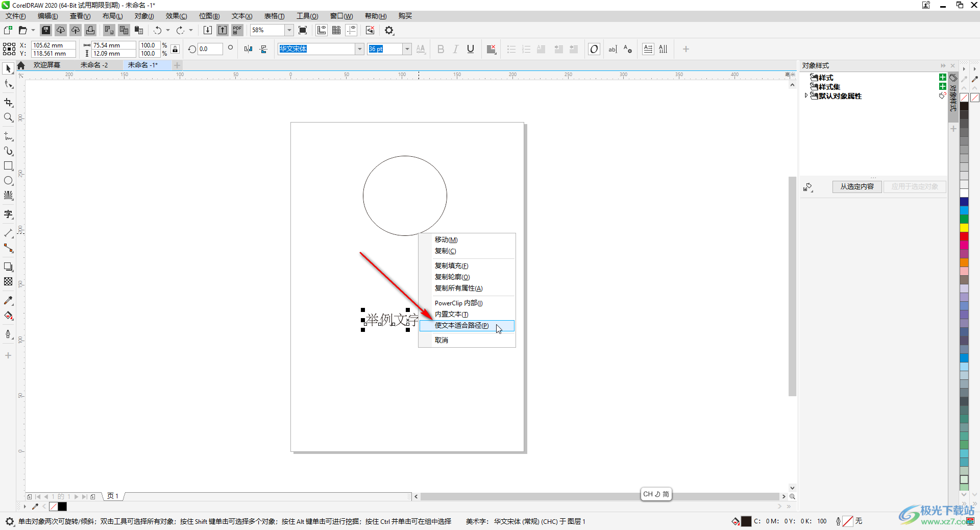980x530 pixels.
Task: Select the Interactive Fill bucket tool
Action: tap(8, 316)
